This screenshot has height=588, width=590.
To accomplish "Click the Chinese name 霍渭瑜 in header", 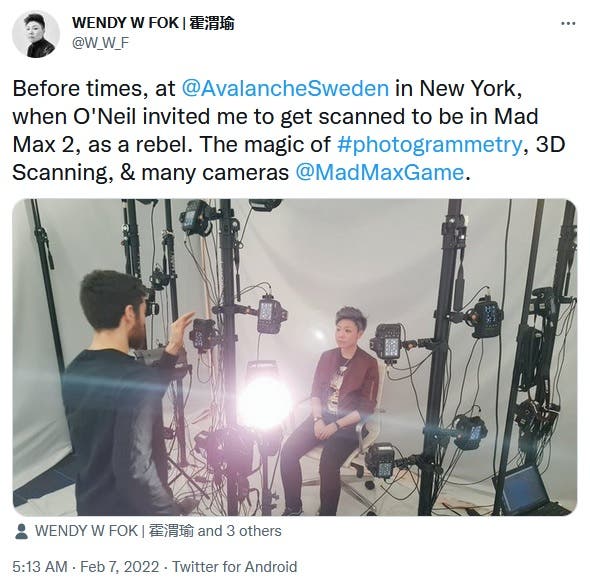I will [212, 23].
